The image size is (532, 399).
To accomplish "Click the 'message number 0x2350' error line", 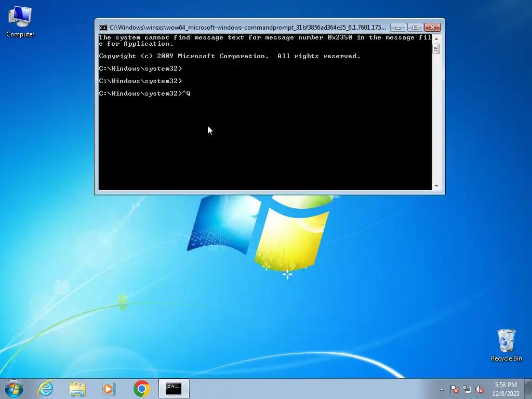I will [265, 41].
